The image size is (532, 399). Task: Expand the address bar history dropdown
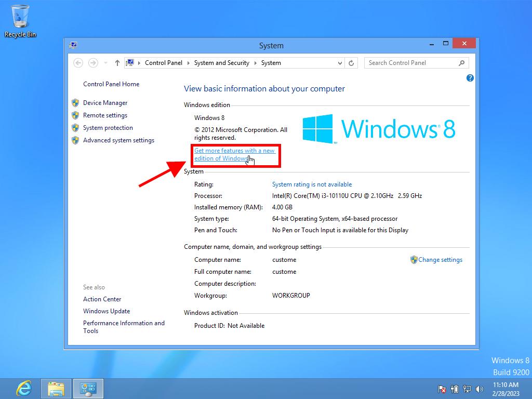(x=340, y=63)
